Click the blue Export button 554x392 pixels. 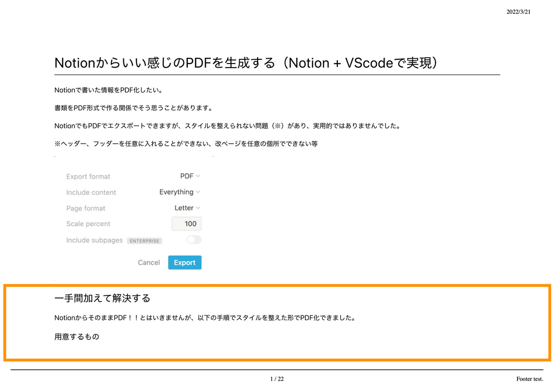pos(185,262)
